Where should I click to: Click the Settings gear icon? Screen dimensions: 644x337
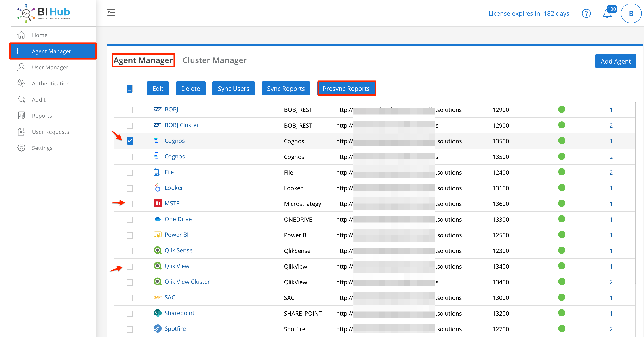tap(21, 148)
